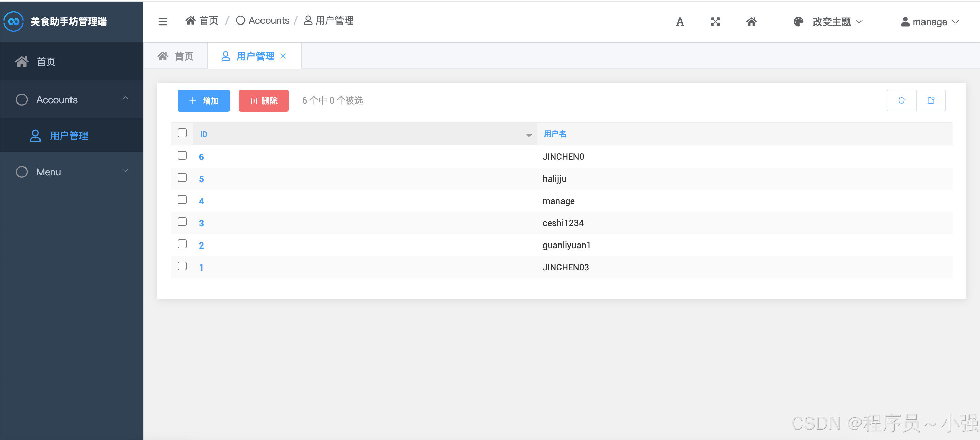
Task: Click the refresh table icon
Action: click(x=901, y=100)
